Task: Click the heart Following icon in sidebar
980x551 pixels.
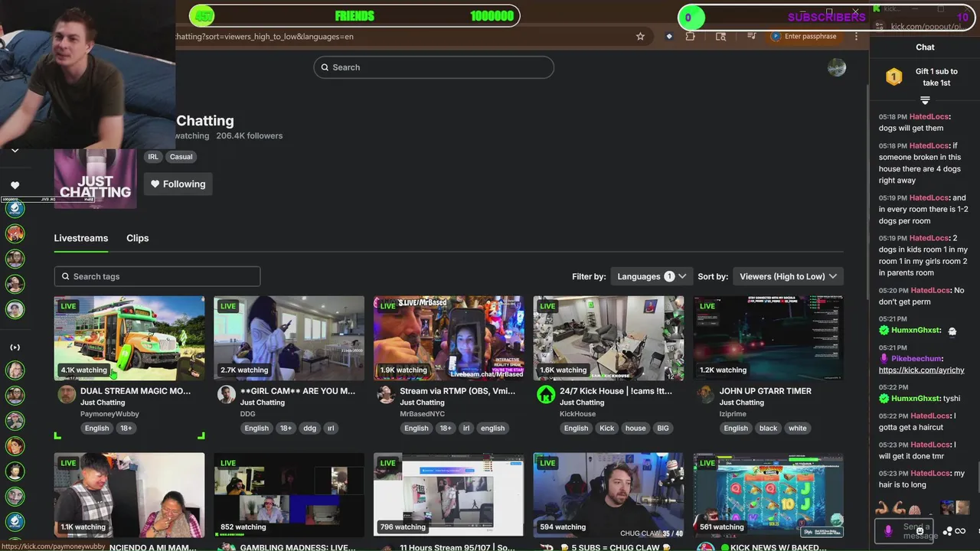Action: click(15, 185)
